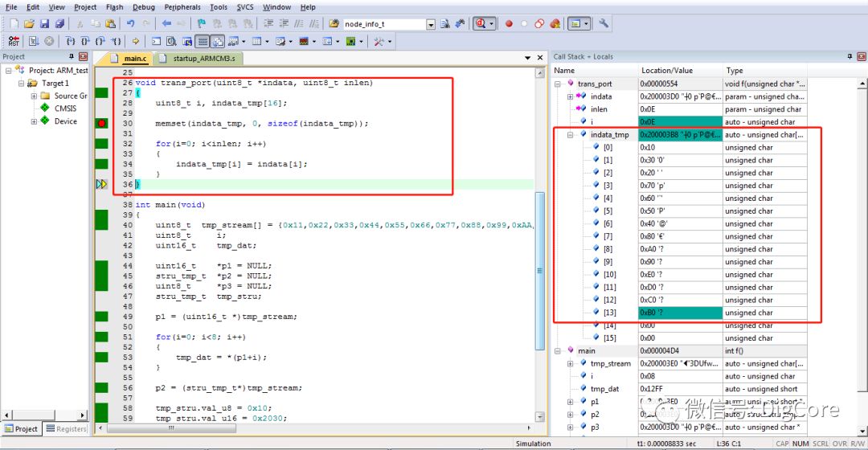Open the Watch windows dropdown arrow
Screen dimensions: 868x450
tap(244, 42)
